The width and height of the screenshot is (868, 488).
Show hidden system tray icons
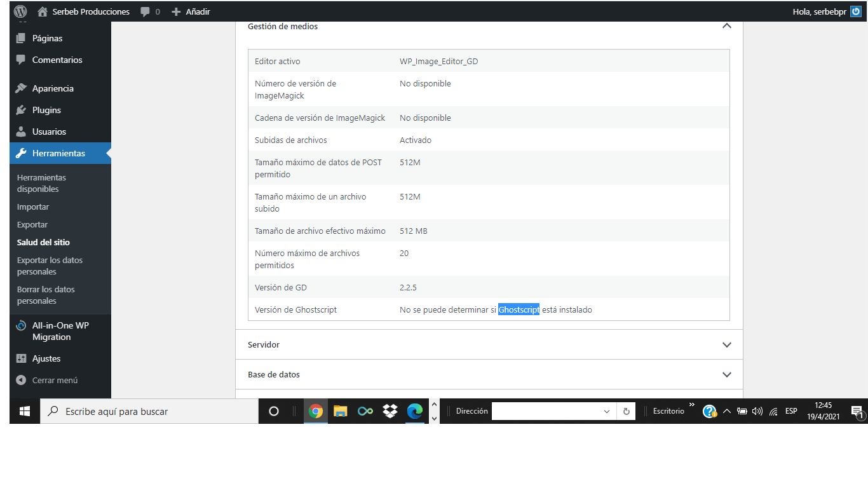[727, 411]
